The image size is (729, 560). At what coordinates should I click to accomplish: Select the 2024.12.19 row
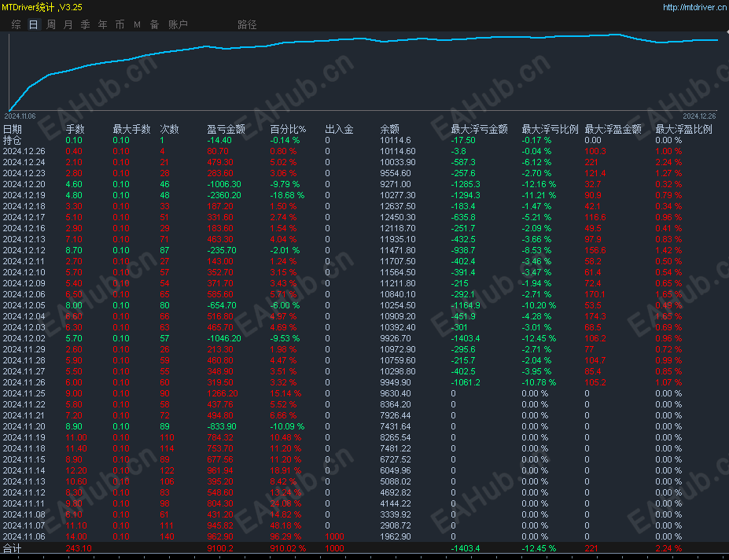point(365,195)
